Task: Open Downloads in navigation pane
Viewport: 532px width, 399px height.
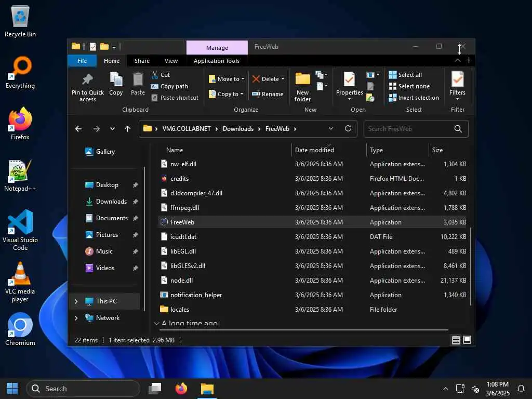Action: (111, 202)
